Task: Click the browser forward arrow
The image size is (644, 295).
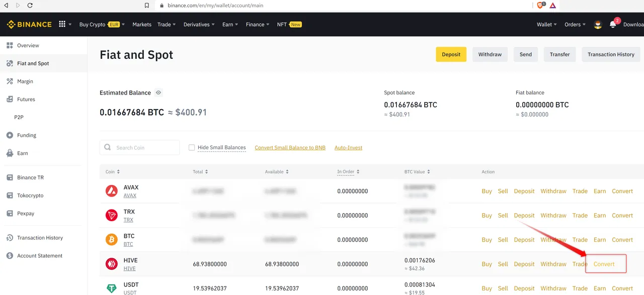Action: point(18,6)
